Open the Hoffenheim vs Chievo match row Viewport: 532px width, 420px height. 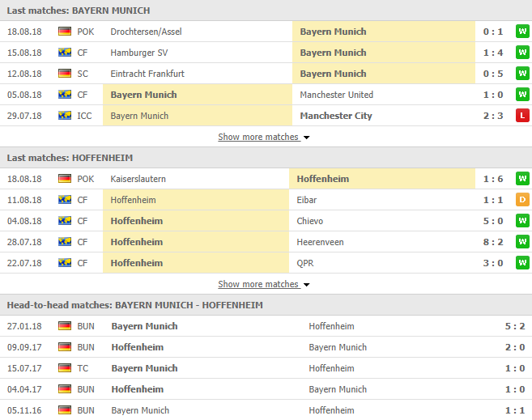tap(266, 221)
